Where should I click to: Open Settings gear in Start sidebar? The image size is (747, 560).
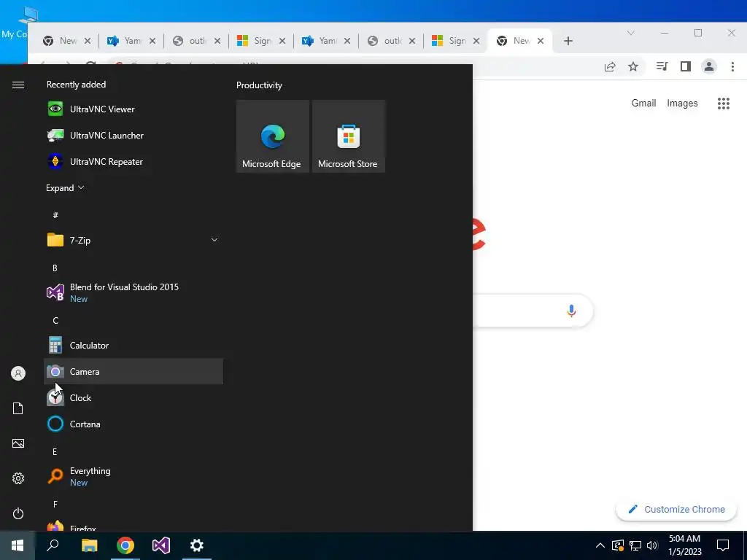point(18,478)
